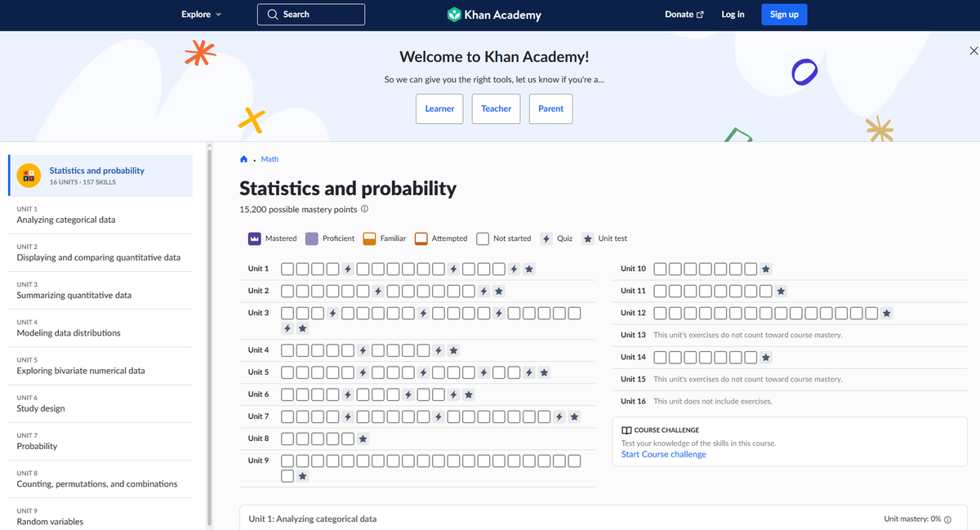Open the Unit 14 unit test star
Screen dimensions: 980x530
pyautogui.click(x=765, y=357)
